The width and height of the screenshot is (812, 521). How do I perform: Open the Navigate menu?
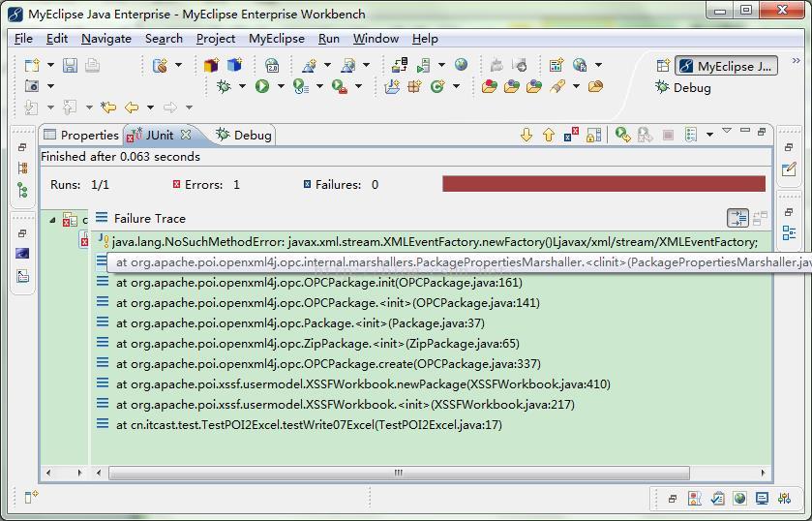(106, 39)
